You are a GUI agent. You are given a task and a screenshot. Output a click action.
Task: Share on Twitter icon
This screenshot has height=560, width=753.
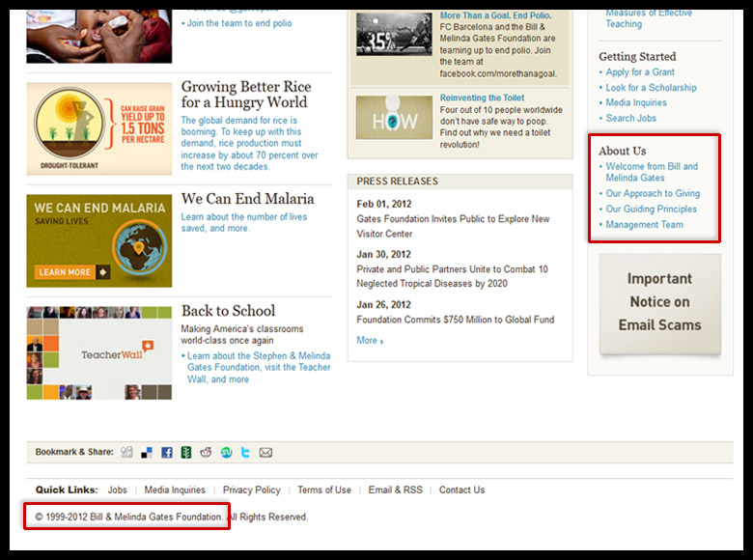point(246,452)
